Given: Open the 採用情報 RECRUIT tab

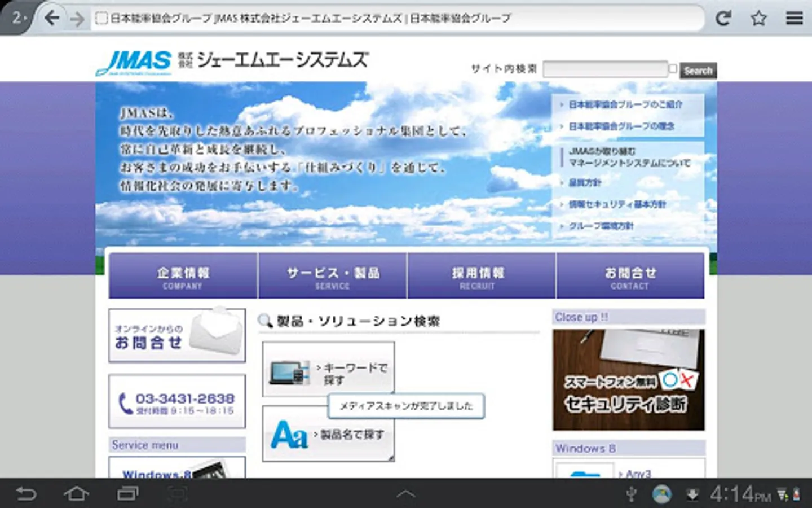Looking at the screenshot, I should pos(481,276).
